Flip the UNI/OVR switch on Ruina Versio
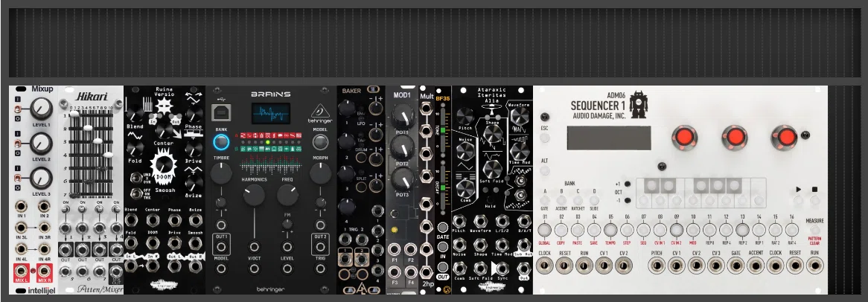Image resolution: width=868 pixels, height=302 pixels. point(135,178)
